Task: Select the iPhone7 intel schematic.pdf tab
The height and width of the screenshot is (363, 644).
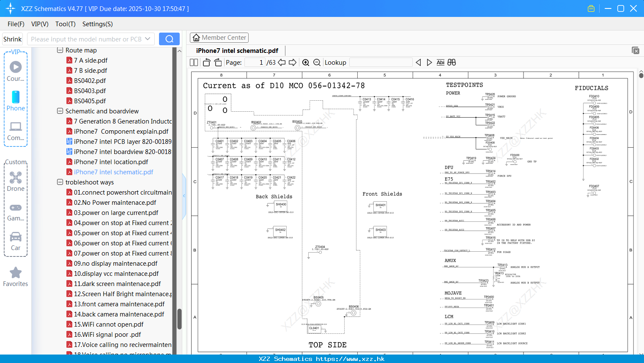Action: [237, 51]
